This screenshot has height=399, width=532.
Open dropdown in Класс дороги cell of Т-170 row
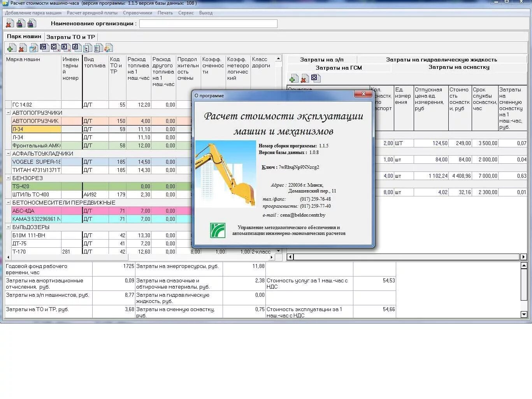click(278, 252)
